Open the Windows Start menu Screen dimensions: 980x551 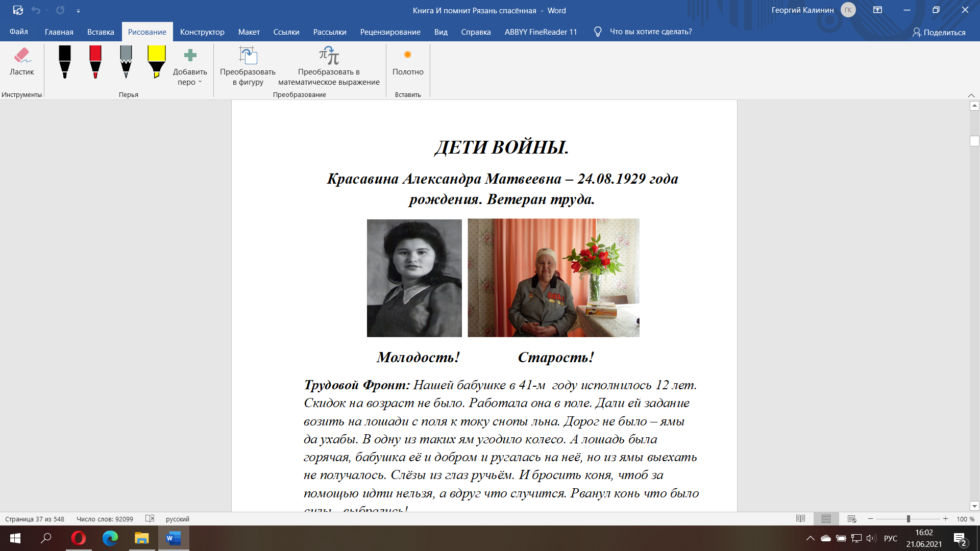coord(15,538)
